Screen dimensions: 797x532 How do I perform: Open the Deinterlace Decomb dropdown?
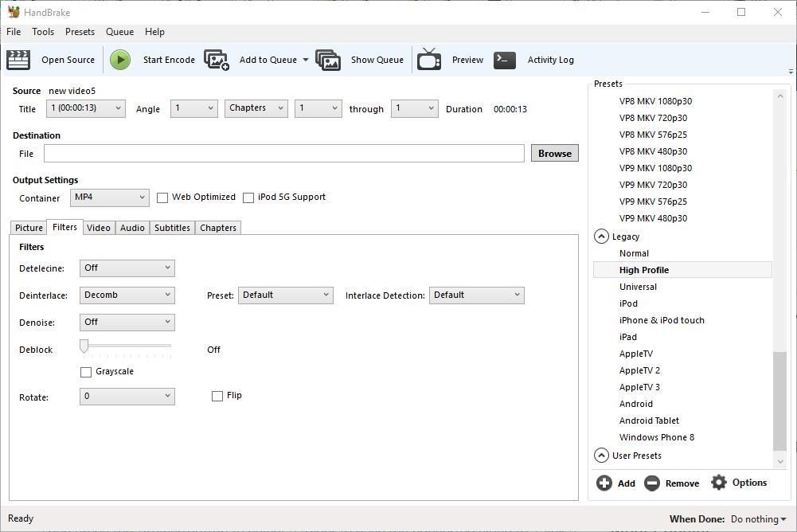tap(127, 295)
